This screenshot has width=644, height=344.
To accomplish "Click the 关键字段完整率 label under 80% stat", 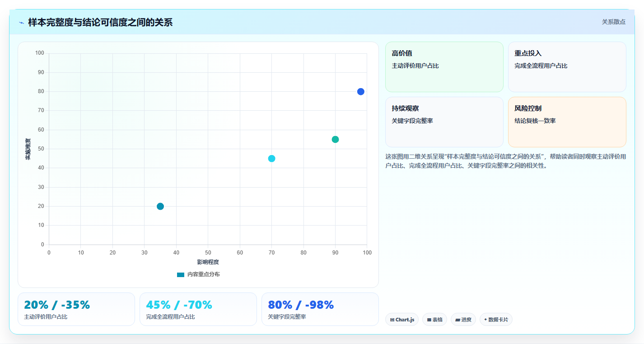I will click(x=287, y=317).
